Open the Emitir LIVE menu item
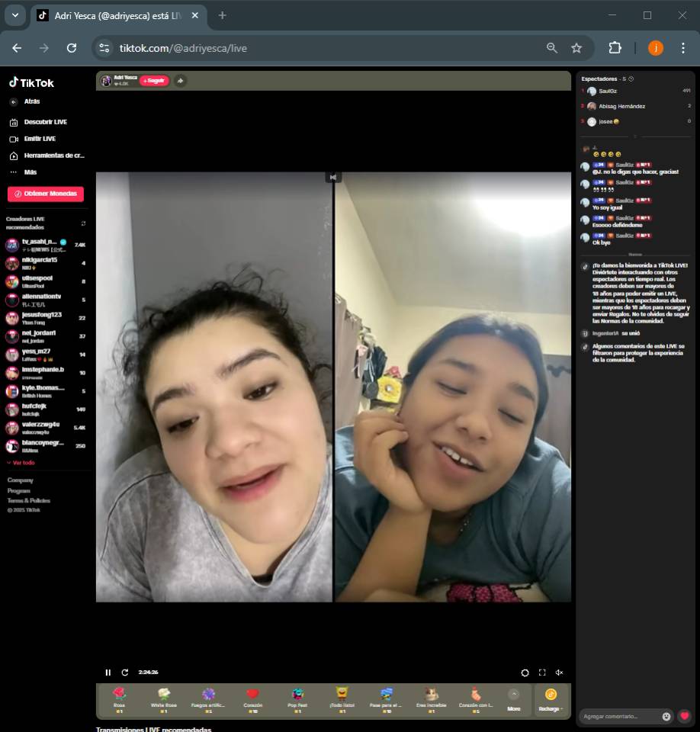The height and width of the screenshot is (732, 700). click(x=40, y=139)
